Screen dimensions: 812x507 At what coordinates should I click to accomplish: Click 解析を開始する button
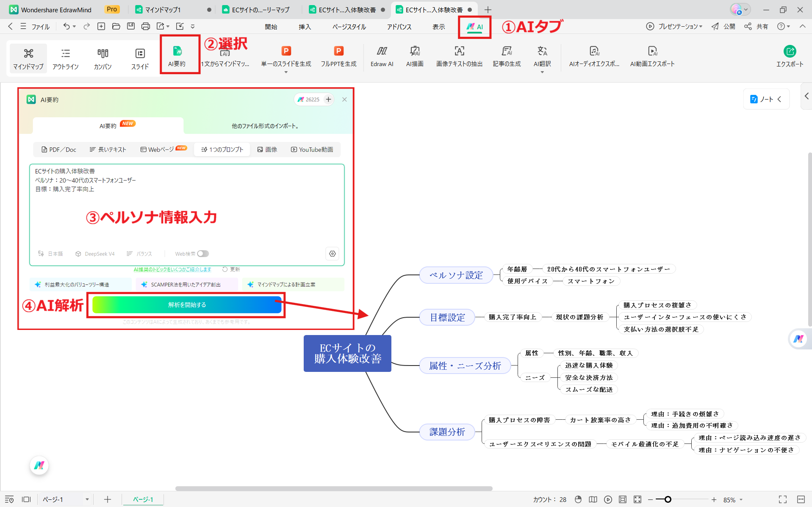(187, 305)
